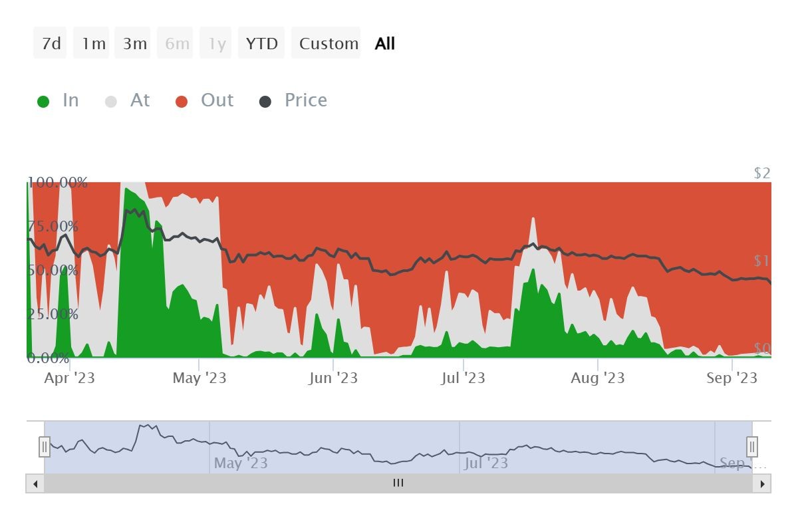Click the 100.00% axis label
This screenshot has width=798, height=532.
click(x=57, y=182)
